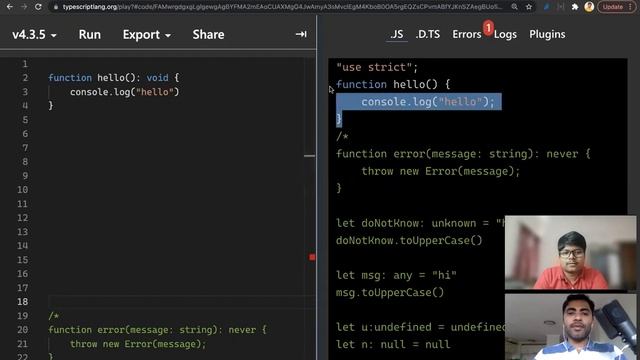The image size is (640, 360).
Task: Click the zoom magnifier icon in address bar
Action: click(x=515, y=7)
